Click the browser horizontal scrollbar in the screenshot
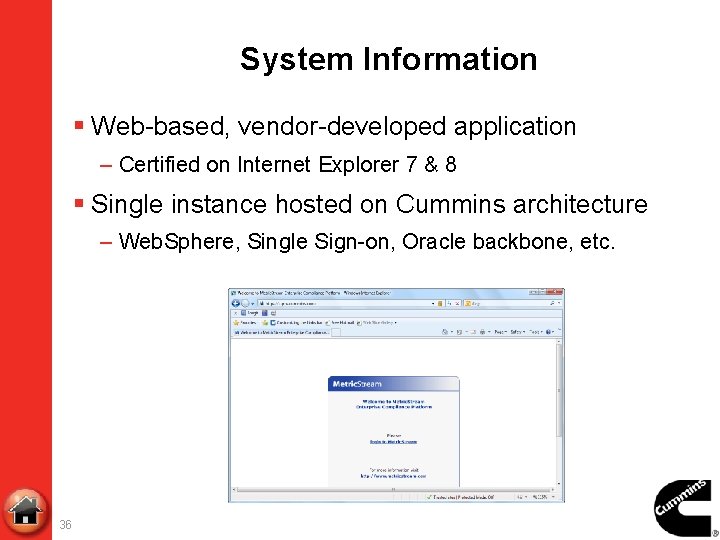This screenshot has width=720, height=540. point(394,489)
